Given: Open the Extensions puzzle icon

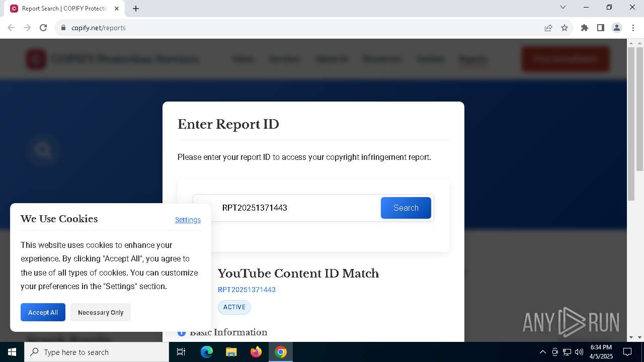Looking at the screenshot, I should [585, 28].
